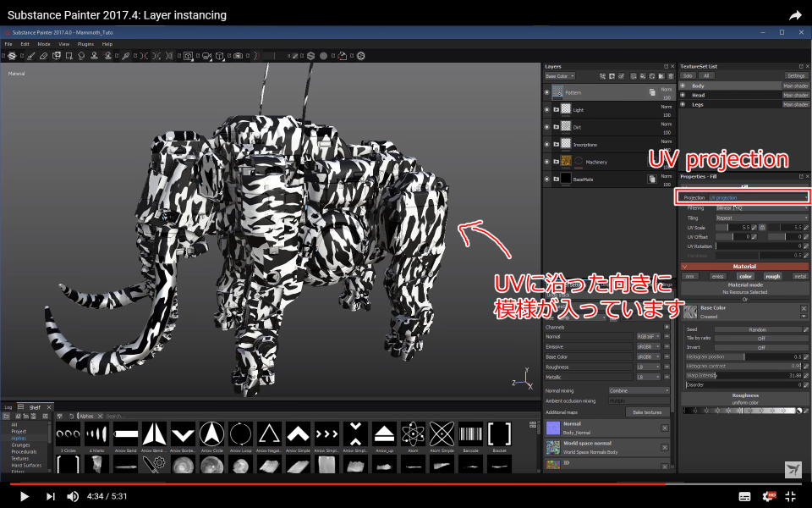
Task: Toggle visibility of Head texture set
Action: pyautogui.click(x=683, y=95)
